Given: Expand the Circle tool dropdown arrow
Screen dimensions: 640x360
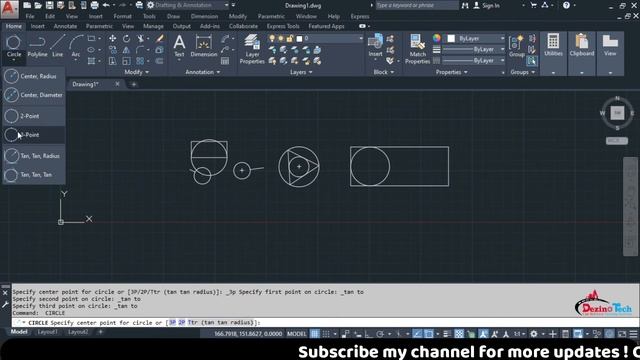Looking at the screenshot, I should [13, 60].
